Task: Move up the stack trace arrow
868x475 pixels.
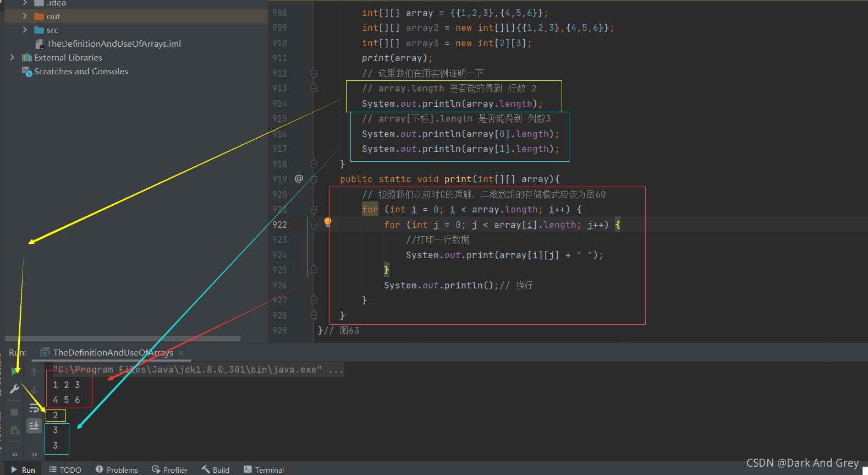Action: coord(34,373)
